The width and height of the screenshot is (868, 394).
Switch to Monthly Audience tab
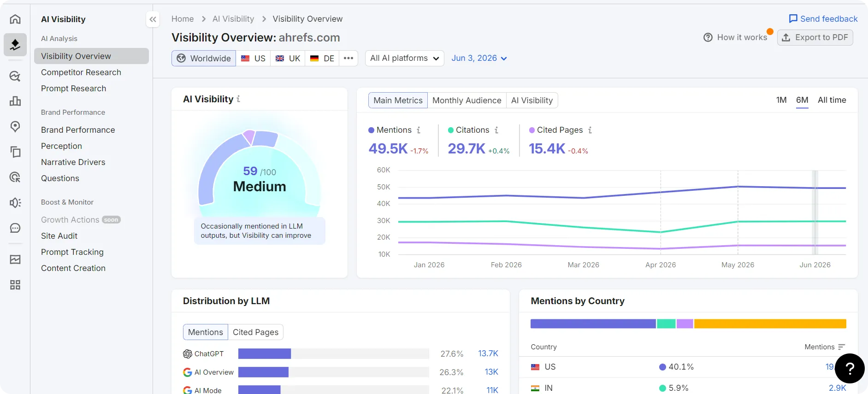click(x=466, y=100)
